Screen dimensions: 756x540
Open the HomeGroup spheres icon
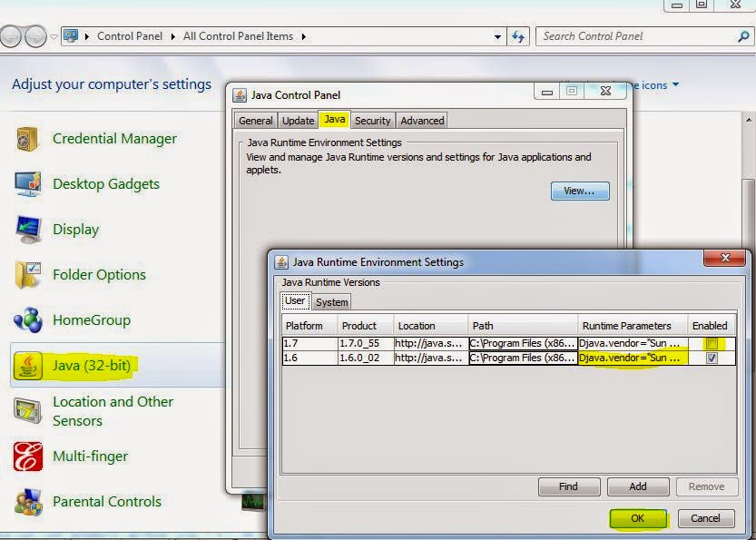tap(28, 320)
